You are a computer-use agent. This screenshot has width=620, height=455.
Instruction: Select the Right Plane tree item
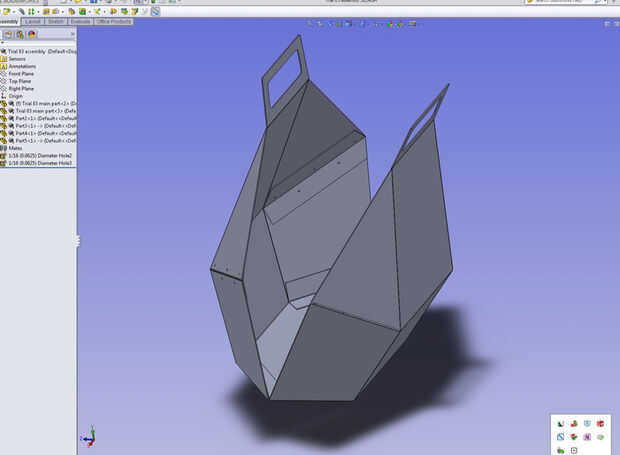tap(21, 89)
